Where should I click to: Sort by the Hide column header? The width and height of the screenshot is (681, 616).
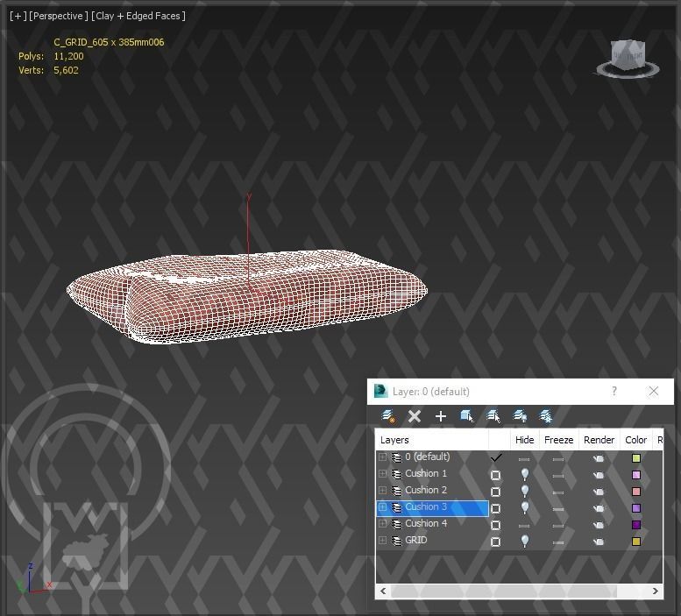(x=525, y=440)
